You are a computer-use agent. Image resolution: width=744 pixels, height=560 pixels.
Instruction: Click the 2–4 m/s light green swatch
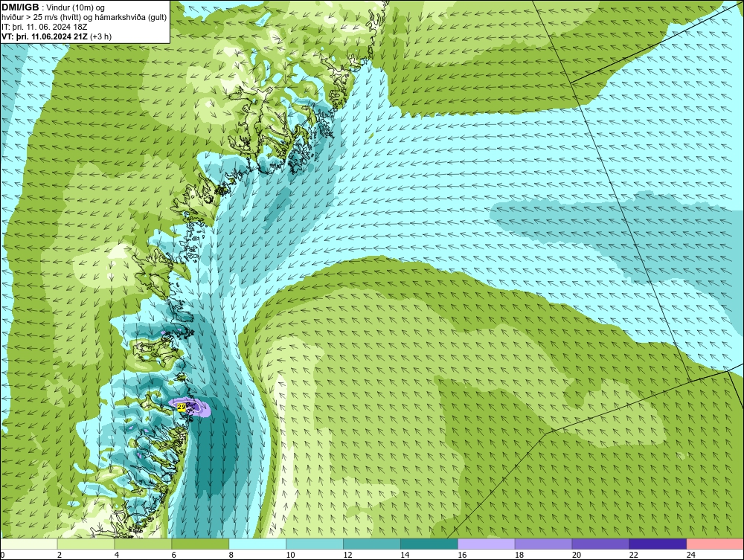[x=86, y=544]
